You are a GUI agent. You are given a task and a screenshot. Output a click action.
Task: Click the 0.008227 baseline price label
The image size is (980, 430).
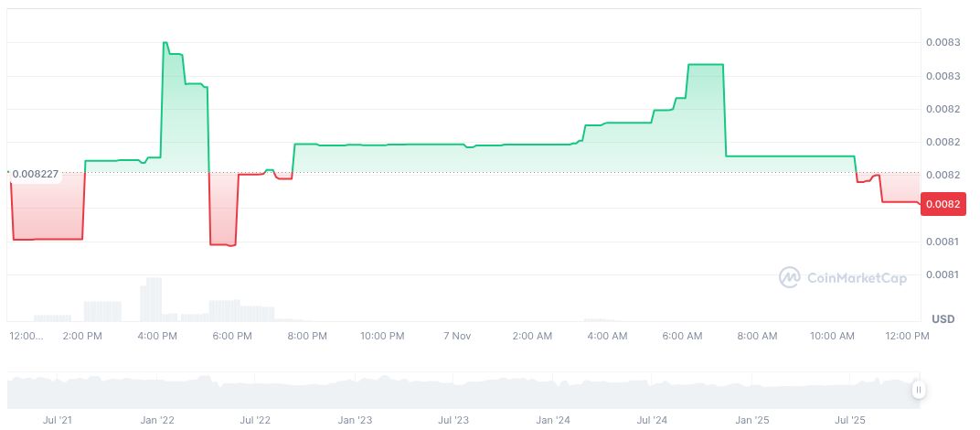pos(33,172)
